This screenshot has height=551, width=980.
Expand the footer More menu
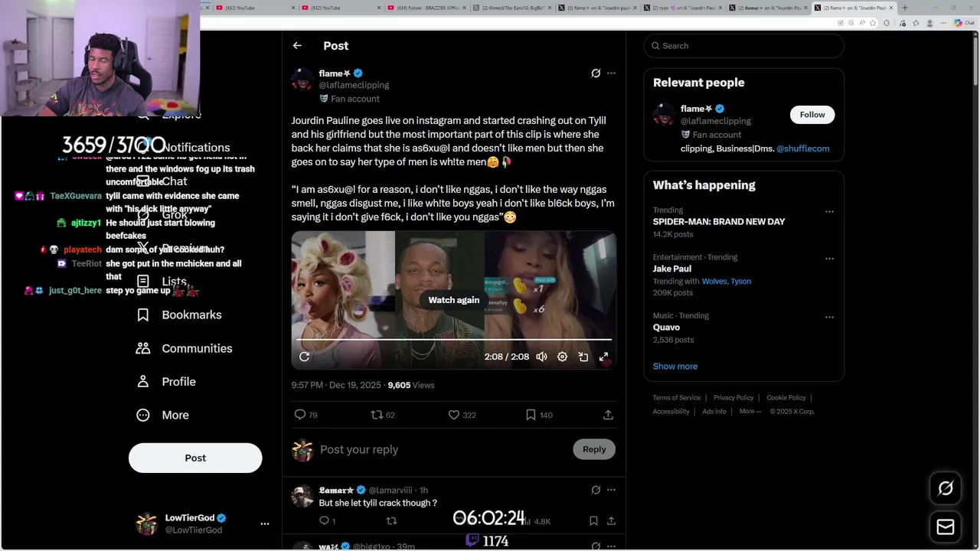(x=750, y=412)
